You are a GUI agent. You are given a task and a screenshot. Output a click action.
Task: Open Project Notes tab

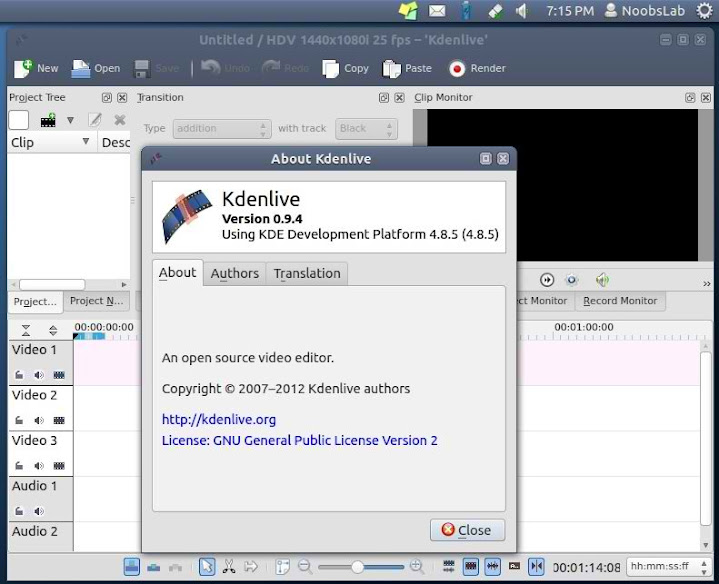pos(96,301)
